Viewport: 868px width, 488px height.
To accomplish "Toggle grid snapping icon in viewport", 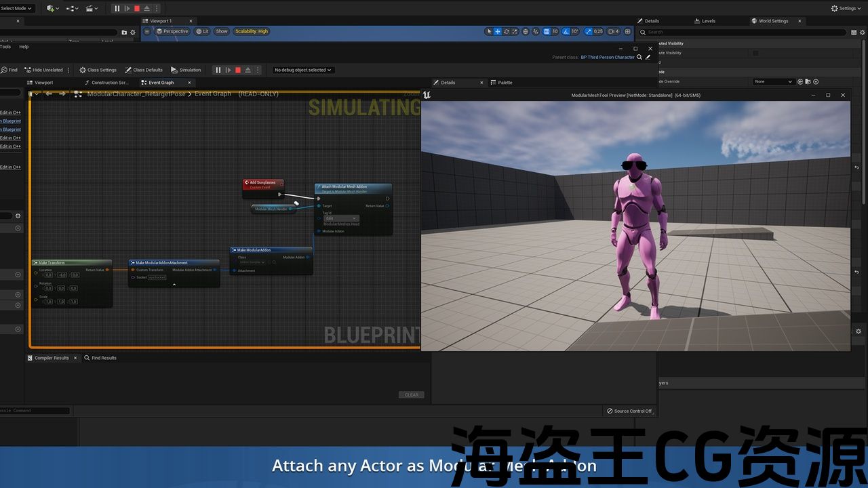I will 546,31.
